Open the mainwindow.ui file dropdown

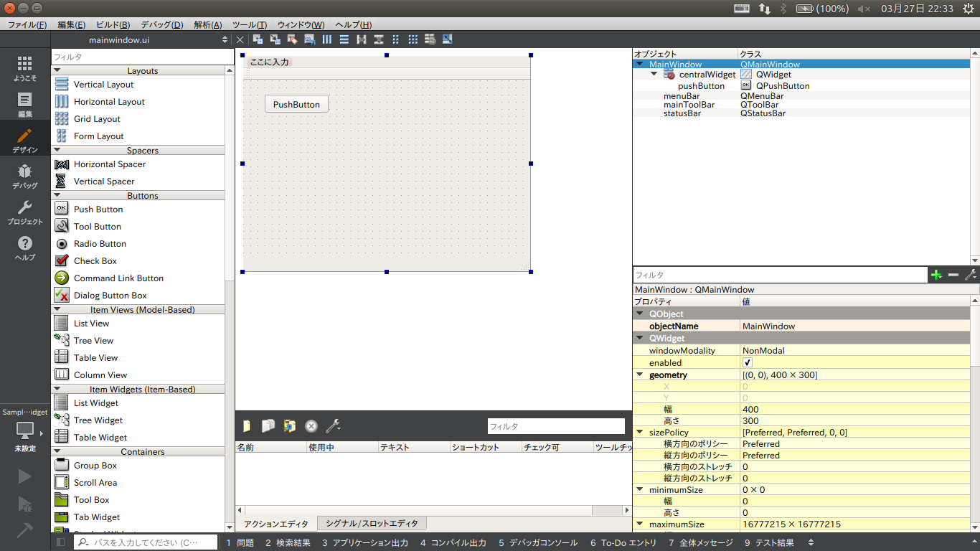click(x=225, y=40)
